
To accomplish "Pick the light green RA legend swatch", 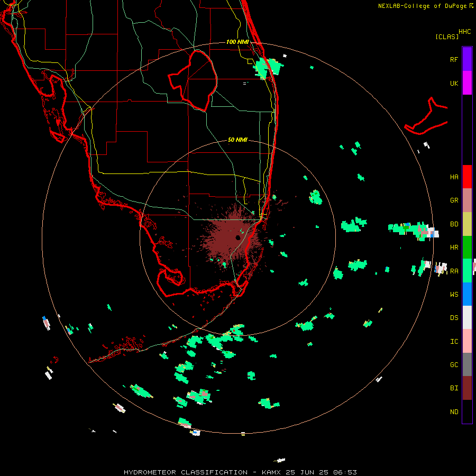I will point(467,271).
